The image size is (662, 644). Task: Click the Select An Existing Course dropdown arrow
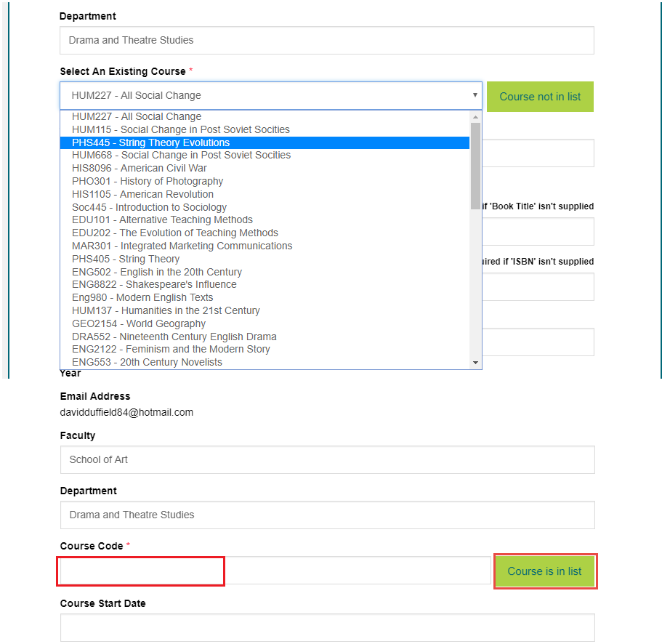[475, 95]
